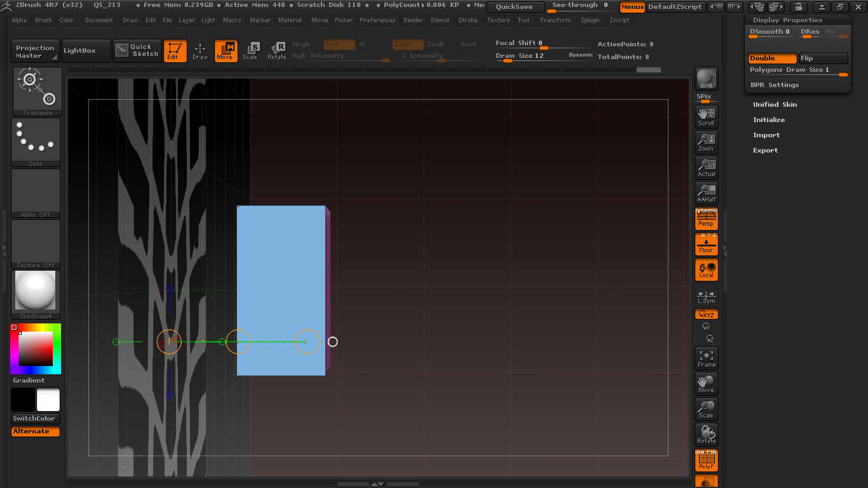Set canvas to AAHalf size
This screenshot has height=488, width=868.
(x=706, y=193)
